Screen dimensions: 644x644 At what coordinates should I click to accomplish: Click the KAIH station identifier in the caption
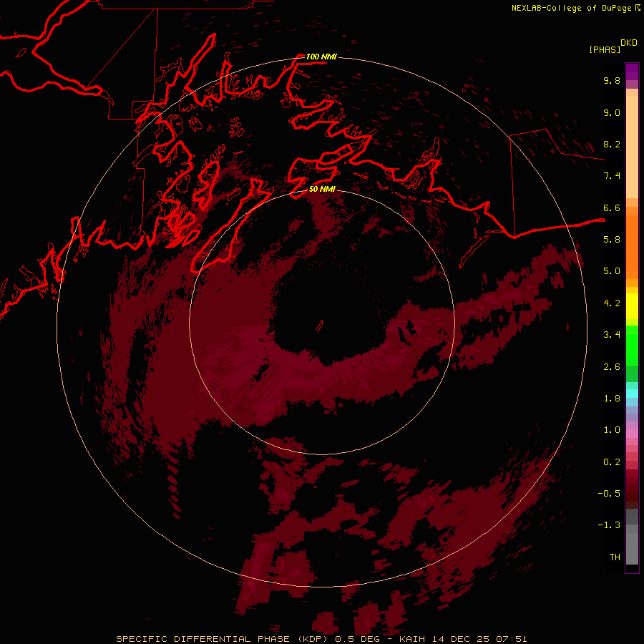coord(412,639)
